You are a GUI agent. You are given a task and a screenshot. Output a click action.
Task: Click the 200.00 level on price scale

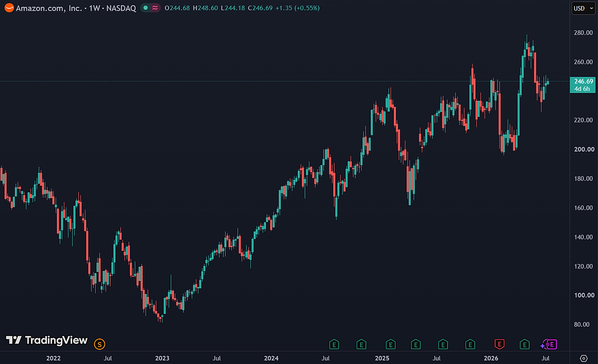click(583, 149)
